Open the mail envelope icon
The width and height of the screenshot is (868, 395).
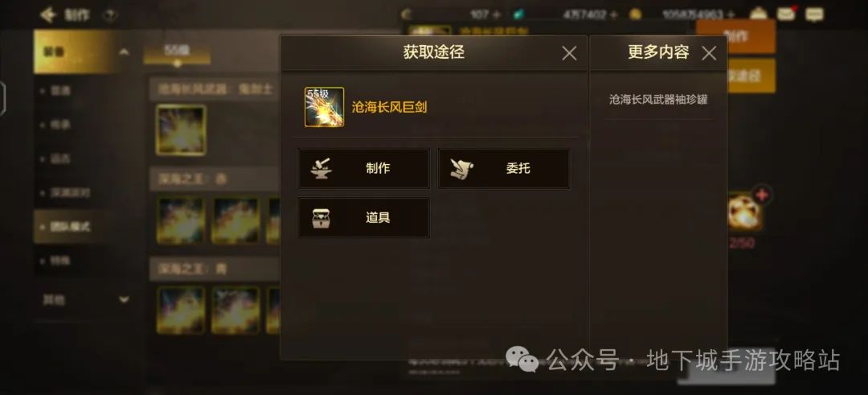click(786, 14)
